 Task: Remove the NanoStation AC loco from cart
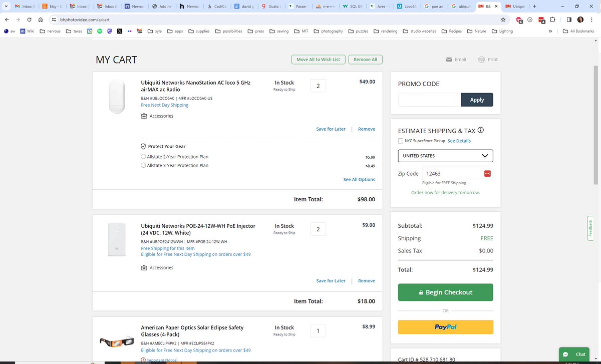(366, 129)
